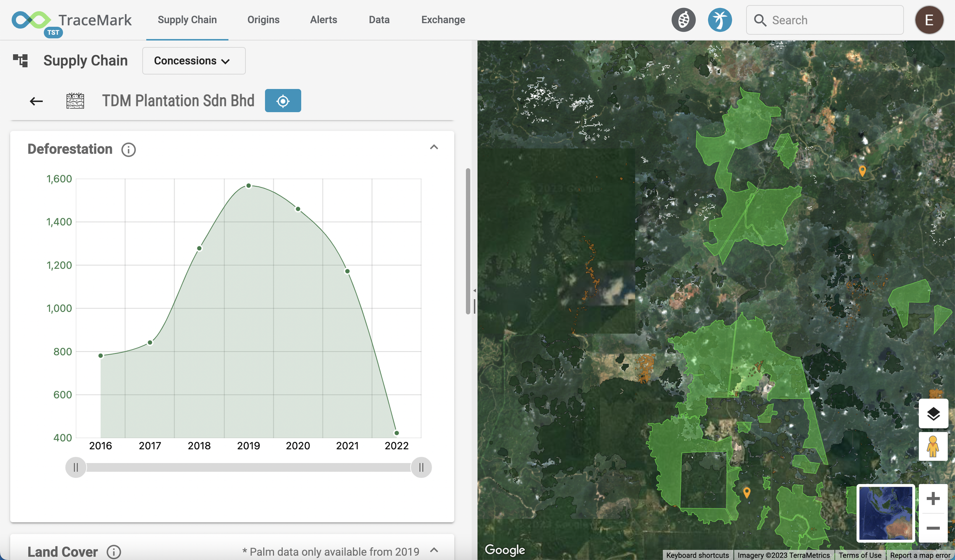Click the 2019 x-axis label
955x560 pixels.
pos(249,445)
